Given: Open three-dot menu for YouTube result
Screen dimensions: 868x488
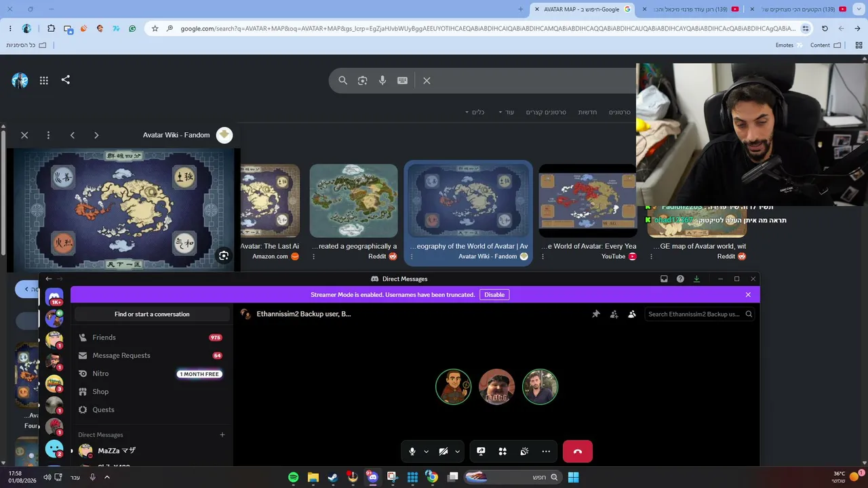Looking at the screenshot, I should pos(542,257).
